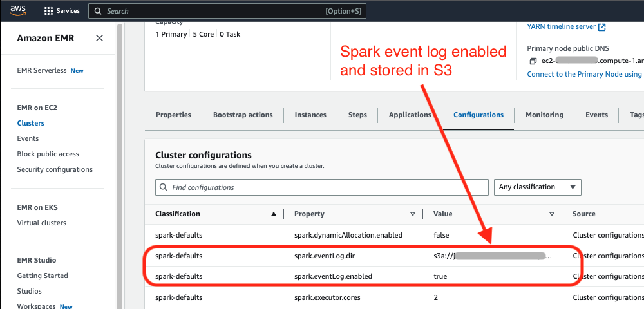Click the Source column header
The height and width of the screenshot is (309, 644).
(x=583, y=214)
